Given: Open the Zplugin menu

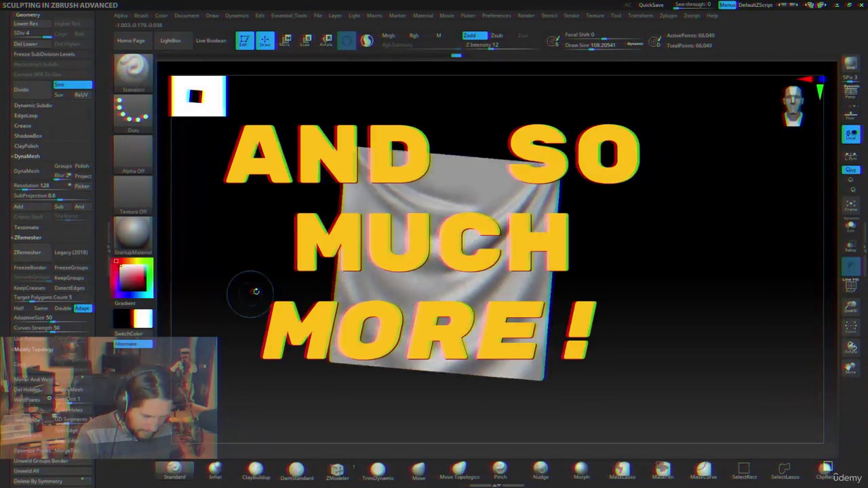Looking at the screenshot, I should 668,15.
